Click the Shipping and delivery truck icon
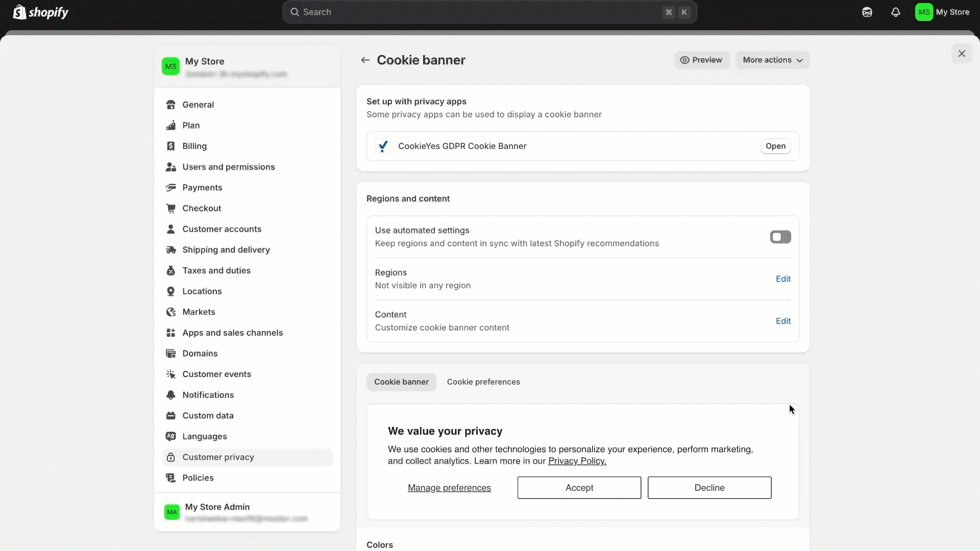The height and width of the screenshot is (551, 980). click(x=171, y=250)
